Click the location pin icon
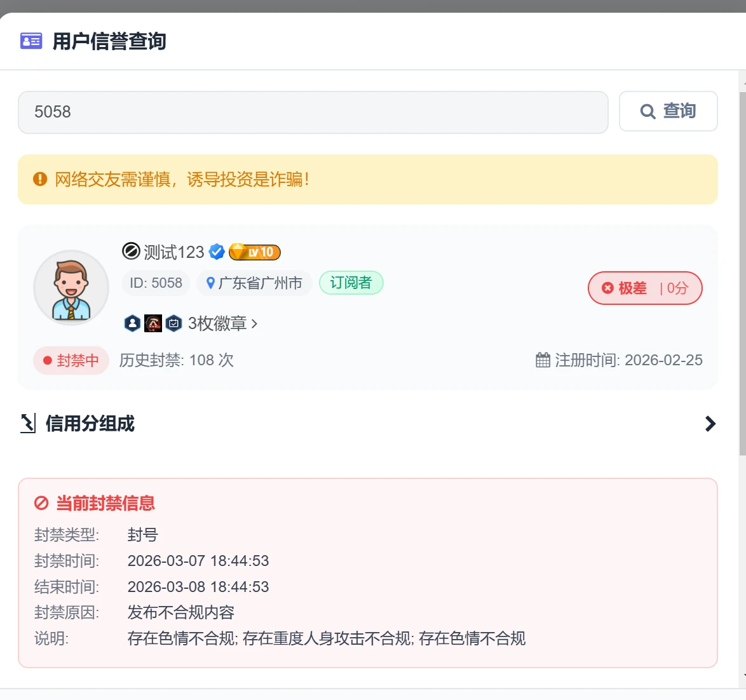This screenshot has width=746, height=700. click(210, 283)
